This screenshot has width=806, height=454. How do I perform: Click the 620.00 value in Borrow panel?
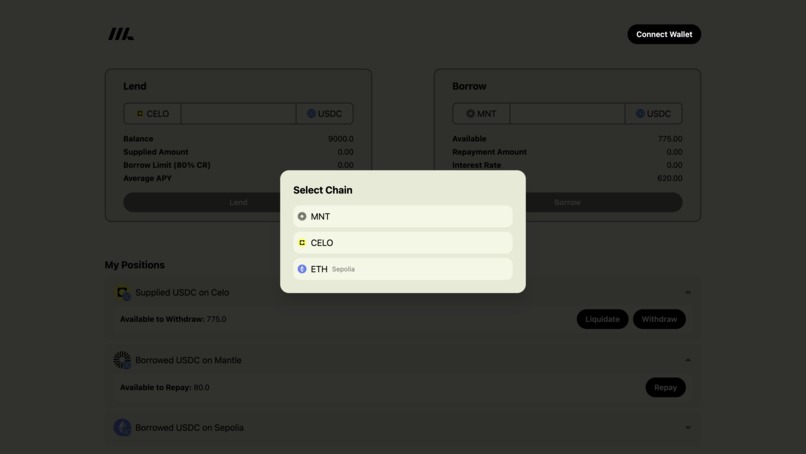point(670,178)
